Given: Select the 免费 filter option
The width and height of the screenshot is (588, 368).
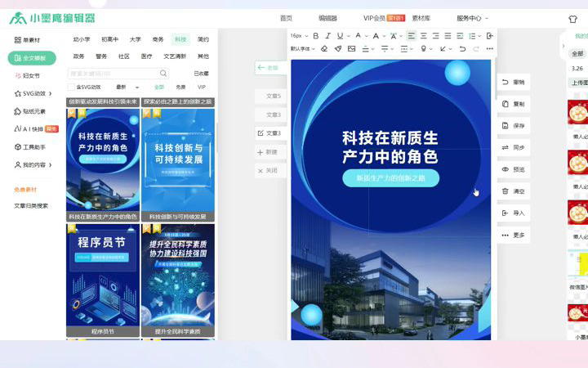Looking at the screenshot, I should point(180,87).
